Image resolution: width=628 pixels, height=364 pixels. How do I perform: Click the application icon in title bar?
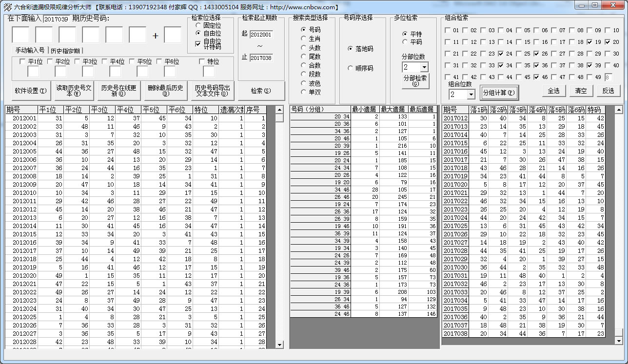click(x=7, y=7)
